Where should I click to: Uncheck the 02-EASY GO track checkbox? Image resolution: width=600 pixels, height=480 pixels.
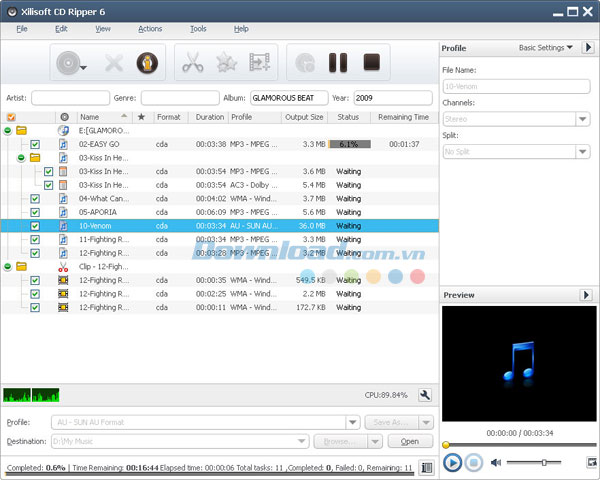[35, 144]
